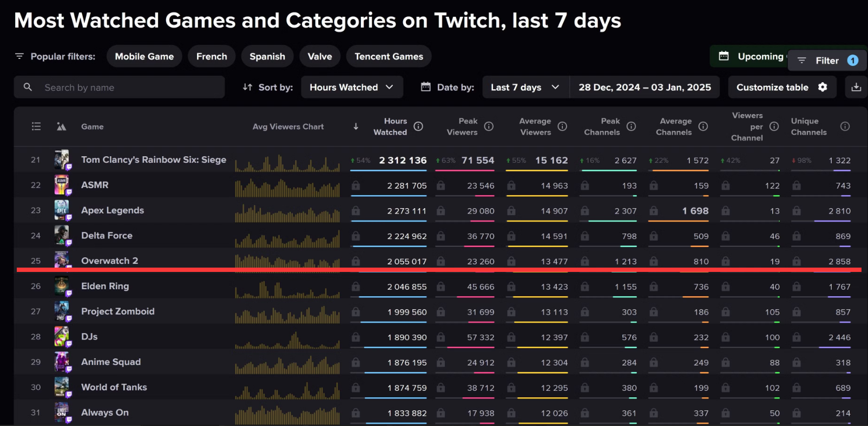Open the Hours Watched sort dropdown

pyautogui.click(x=352, y=87)
